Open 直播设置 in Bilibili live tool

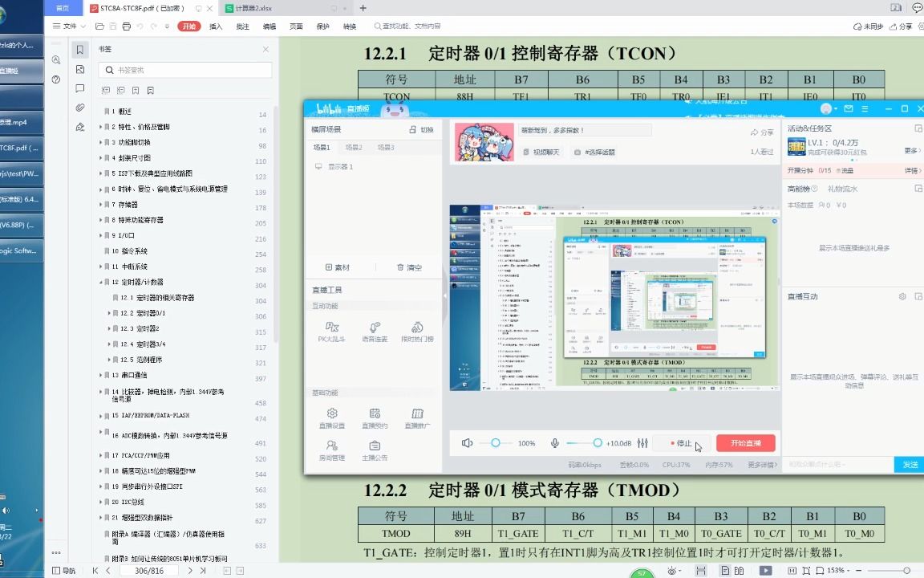333,418
